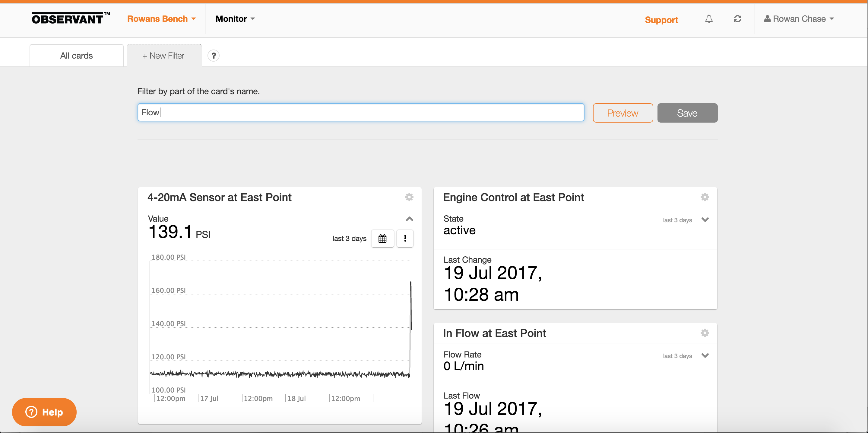Switch to the All cards tab

pos(77,56)
